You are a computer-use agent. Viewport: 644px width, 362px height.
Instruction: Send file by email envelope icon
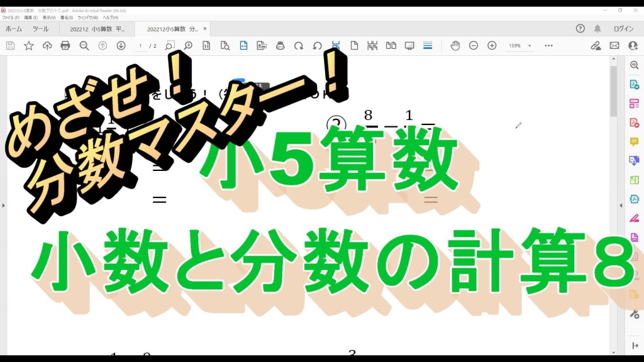point(614,46)
